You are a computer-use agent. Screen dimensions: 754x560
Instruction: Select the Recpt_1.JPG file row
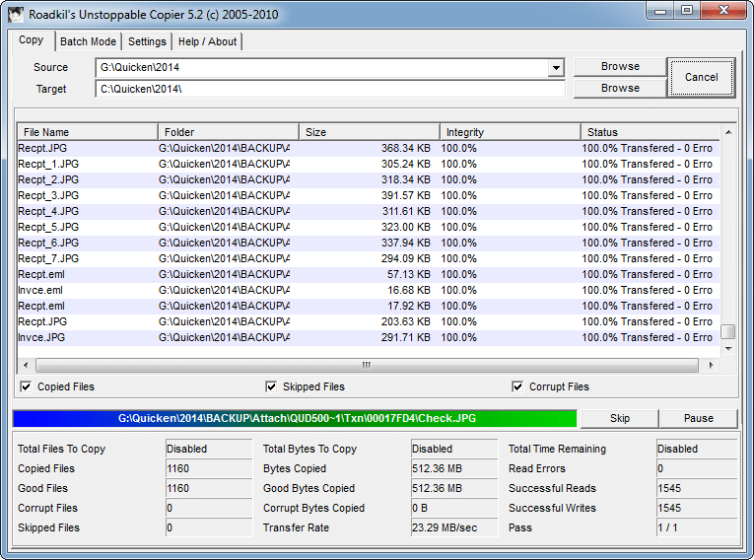click(369, 164)
